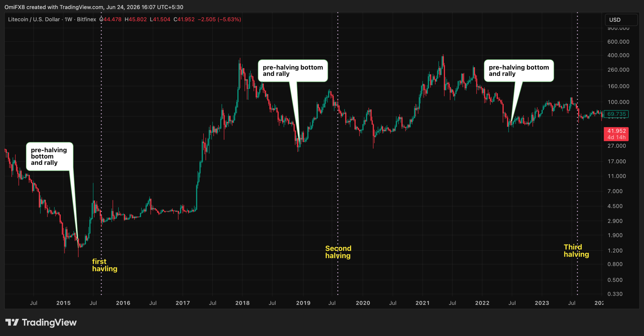This screenshot has width=644, height=336.
Task: Select the 'first havling' yellow text label
Action: tap(104, 265)
